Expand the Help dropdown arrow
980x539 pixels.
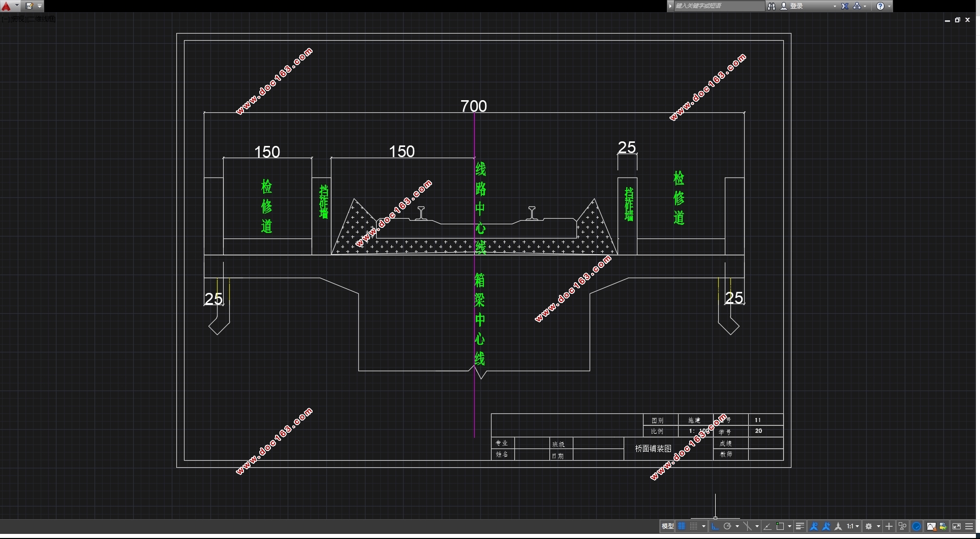(x=889, y=6)
